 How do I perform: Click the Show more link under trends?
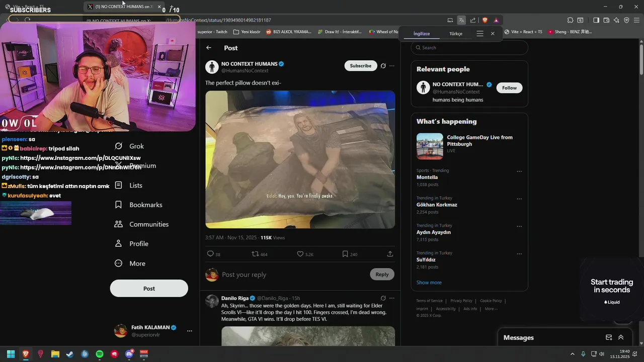[429, 283]
